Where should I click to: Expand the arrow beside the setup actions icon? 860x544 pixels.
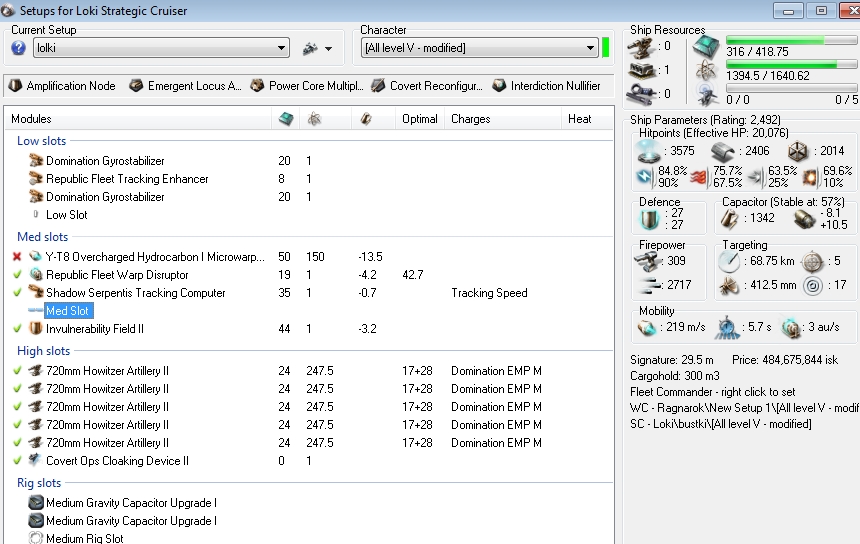329,49
